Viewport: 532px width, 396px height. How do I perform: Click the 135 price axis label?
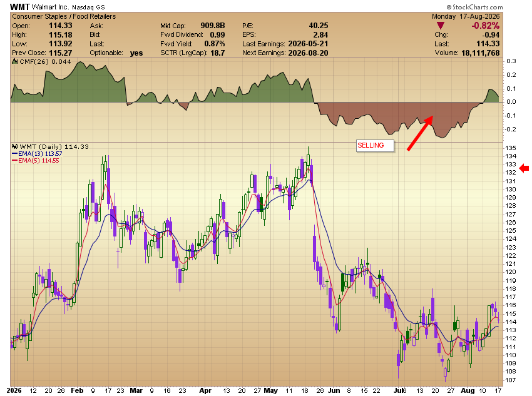pos(511,148)
